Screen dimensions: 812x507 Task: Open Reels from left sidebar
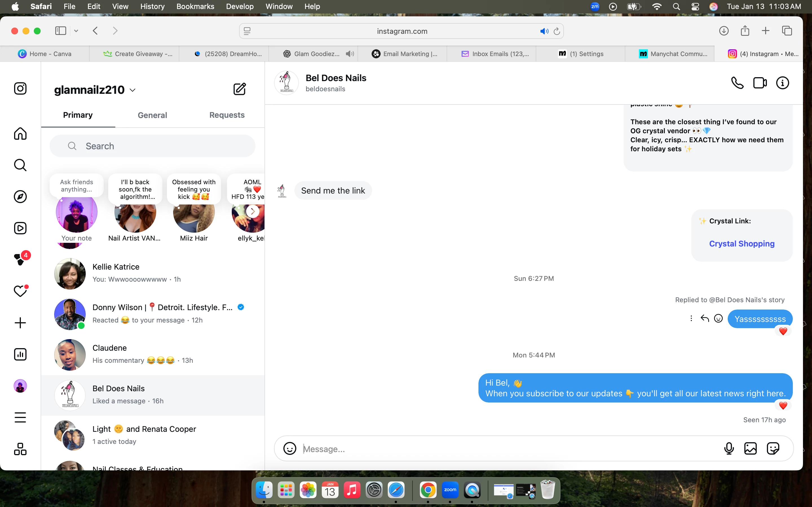point(20,228)
